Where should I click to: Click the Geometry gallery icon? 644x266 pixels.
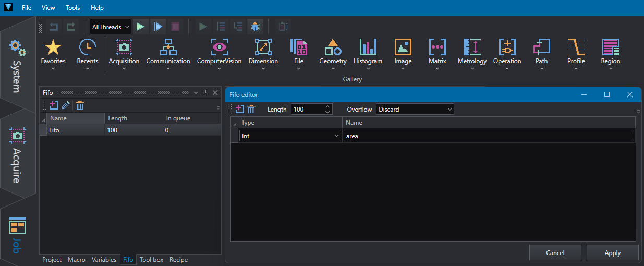tap(333, 47)
